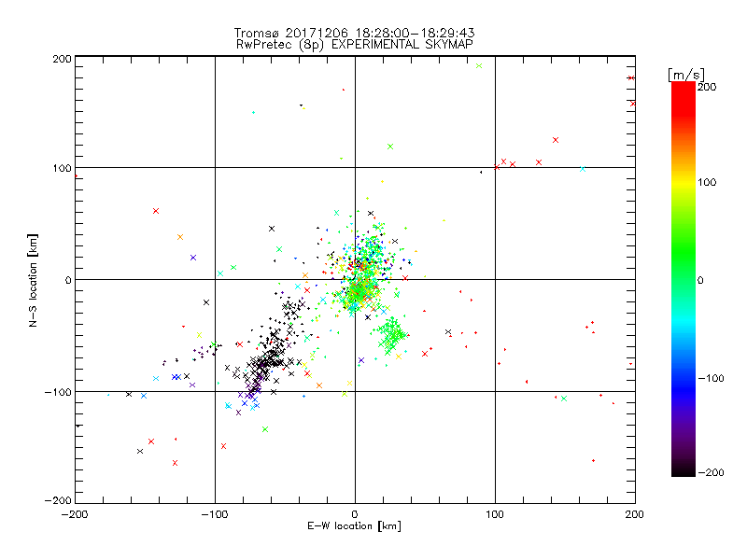Click the title line 'Tromsø 20171206 18:28:00-18:29:43'
The height and width of the screenshot is (560, 747).
354,33
